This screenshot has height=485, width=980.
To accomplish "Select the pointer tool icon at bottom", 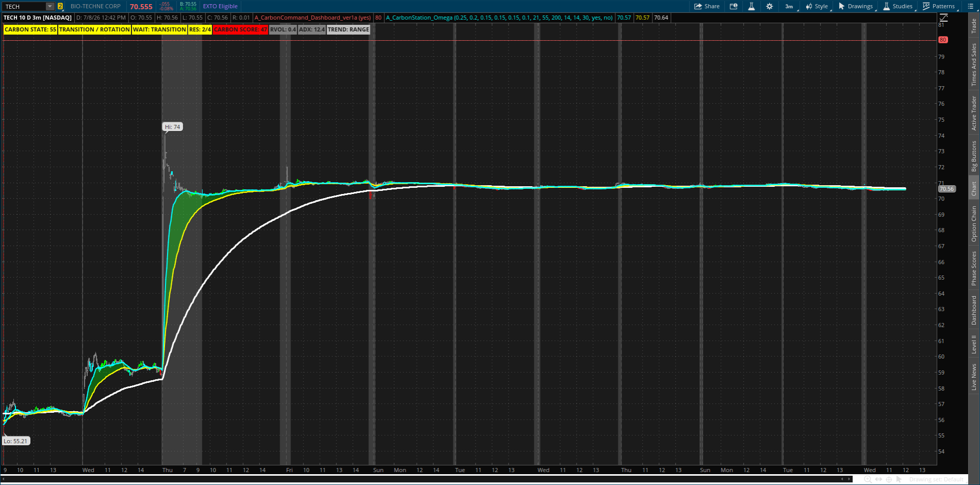I will tap(899, 479).
